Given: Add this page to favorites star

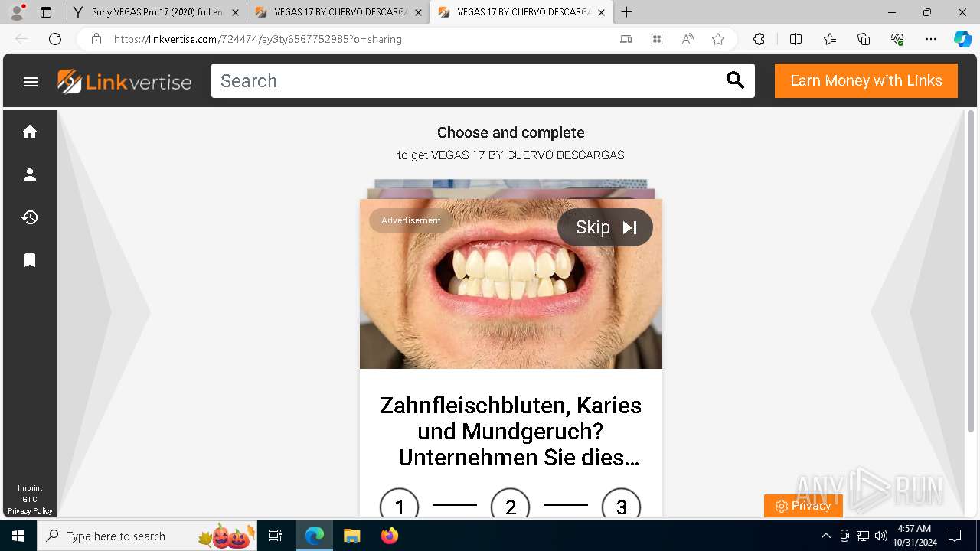Looking at the screenshot, I should click(x=718, y=39).
